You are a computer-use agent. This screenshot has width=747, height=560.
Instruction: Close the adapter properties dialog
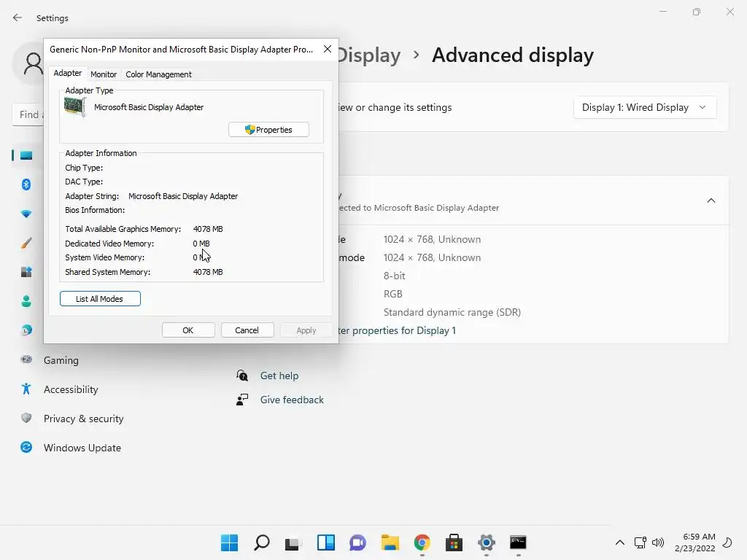click(328, 49)
